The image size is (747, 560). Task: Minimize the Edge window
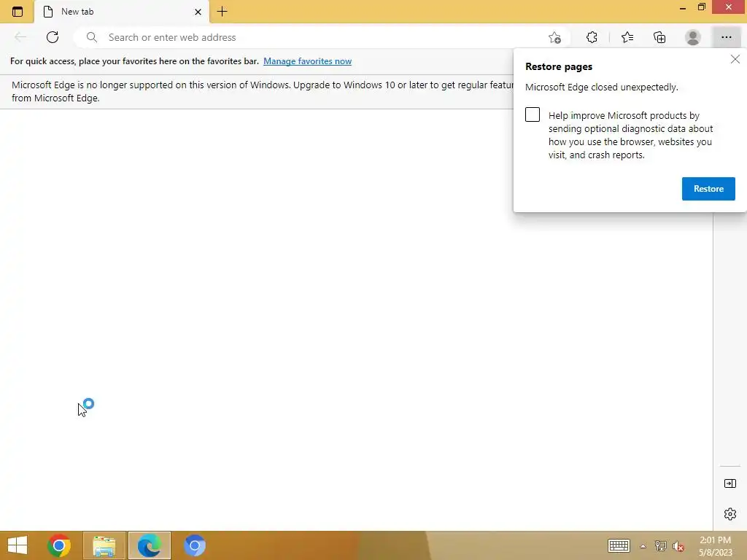682,7
